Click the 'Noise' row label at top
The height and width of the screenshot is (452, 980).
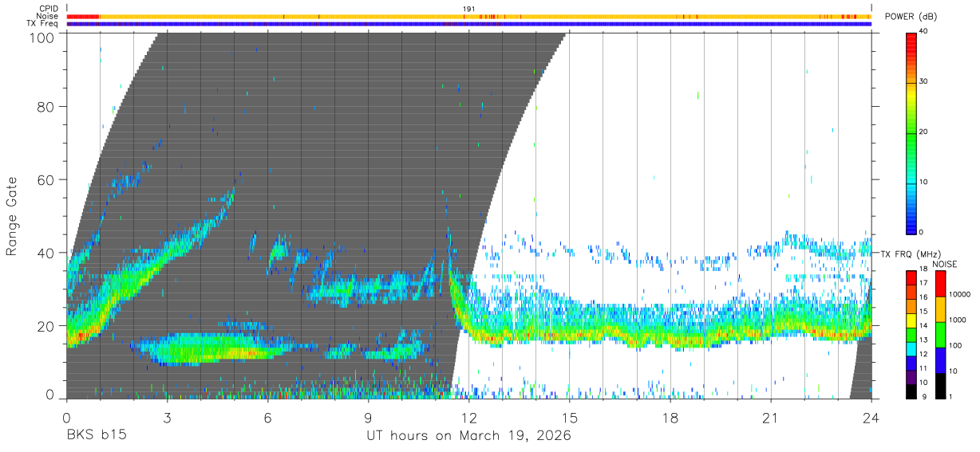pyautogui.click(x=48, y=16)
